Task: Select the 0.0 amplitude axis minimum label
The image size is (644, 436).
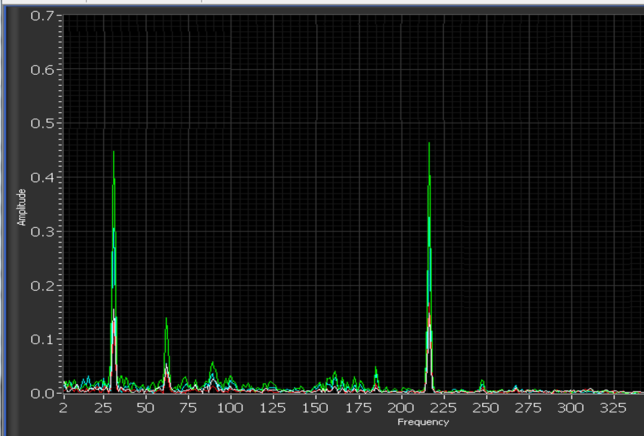Action: coord(42,394)
